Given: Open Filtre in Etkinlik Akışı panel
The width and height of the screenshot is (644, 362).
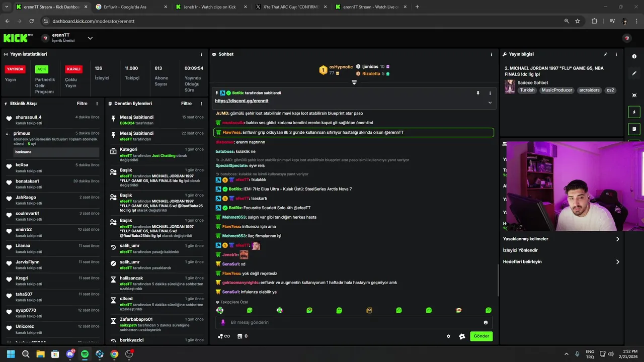Looking at the screenshot, I should click(x=82, y=104).
